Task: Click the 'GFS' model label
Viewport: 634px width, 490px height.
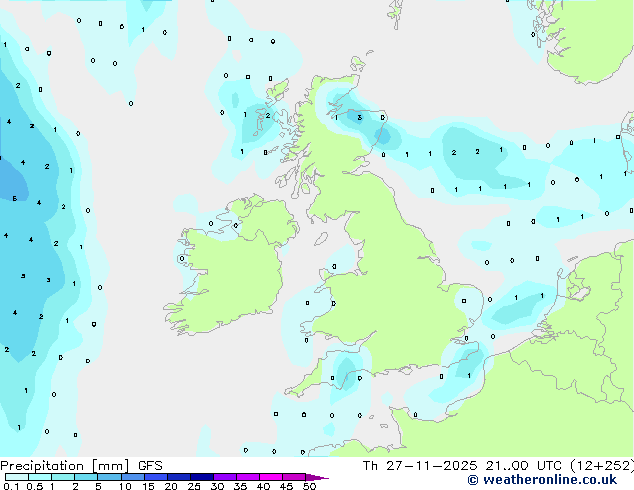Action: (150, 466)
